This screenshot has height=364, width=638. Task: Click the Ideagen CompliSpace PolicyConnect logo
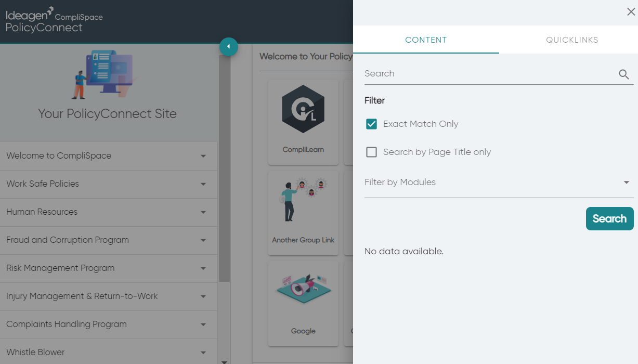[x=54, y=20]
